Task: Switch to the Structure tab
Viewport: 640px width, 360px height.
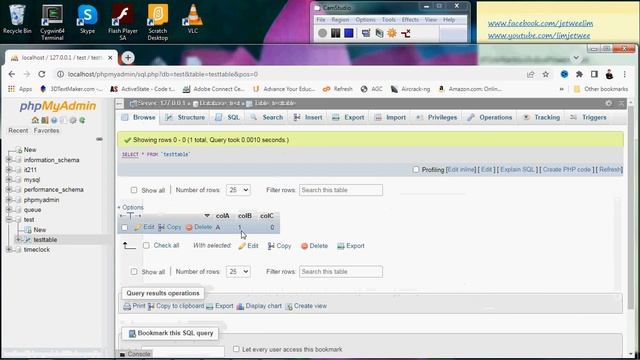Action: pos(185,117)
